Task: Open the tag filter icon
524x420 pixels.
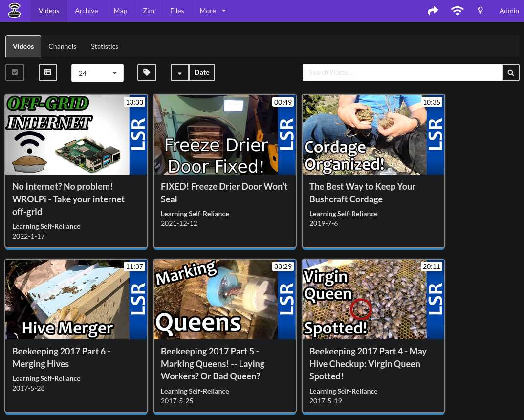Action: pos(147,72)
